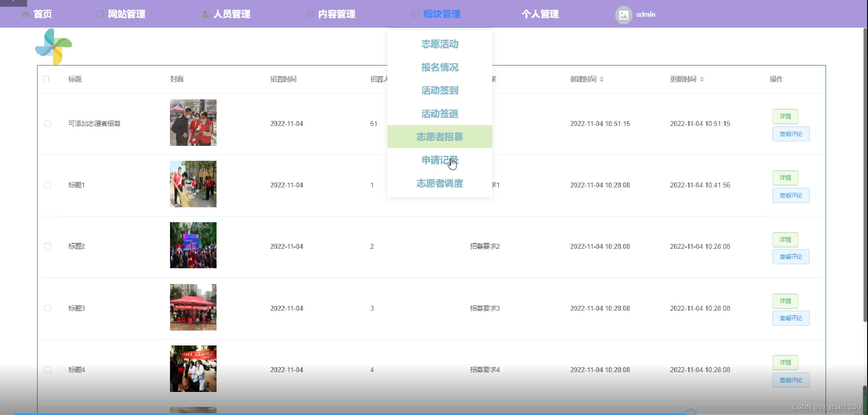868x415 pixels.
Task: Click 查看评论 for the 标题4 row
Action: click(791, 380)
